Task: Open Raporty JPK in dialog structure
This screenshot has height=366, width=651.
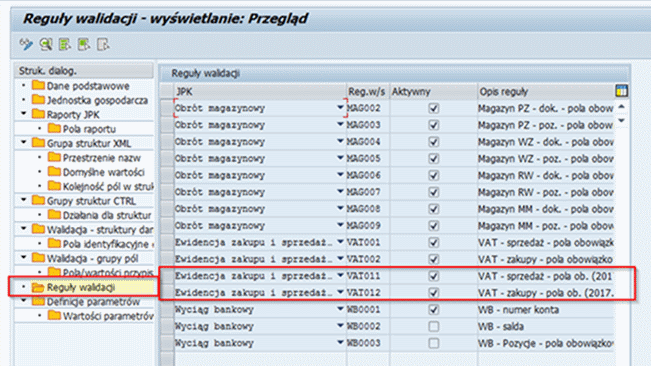Action: [x=73, y=115]
